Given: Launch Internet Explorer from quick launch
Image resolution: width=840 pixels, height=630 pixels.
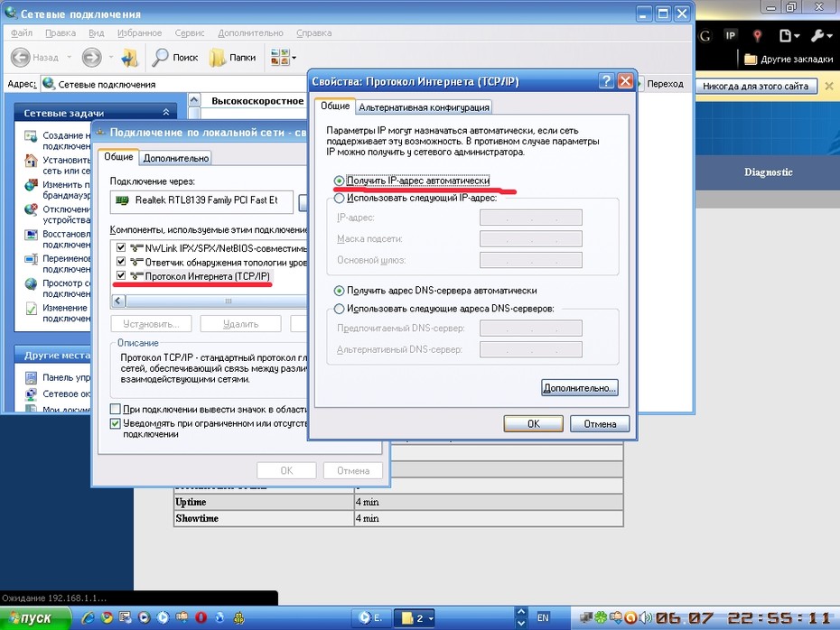Looking at the screenshot, I should click(x=88, y=617).
